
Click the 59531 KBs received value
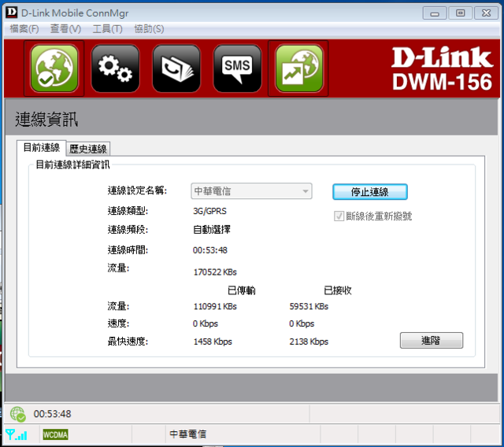click(309, 306)
